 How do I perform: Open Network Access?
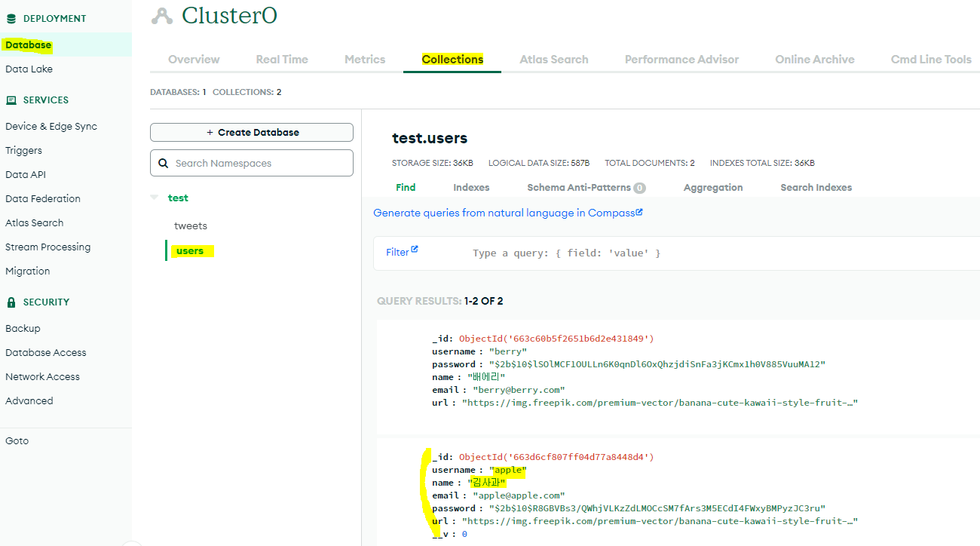pos(42,376)
